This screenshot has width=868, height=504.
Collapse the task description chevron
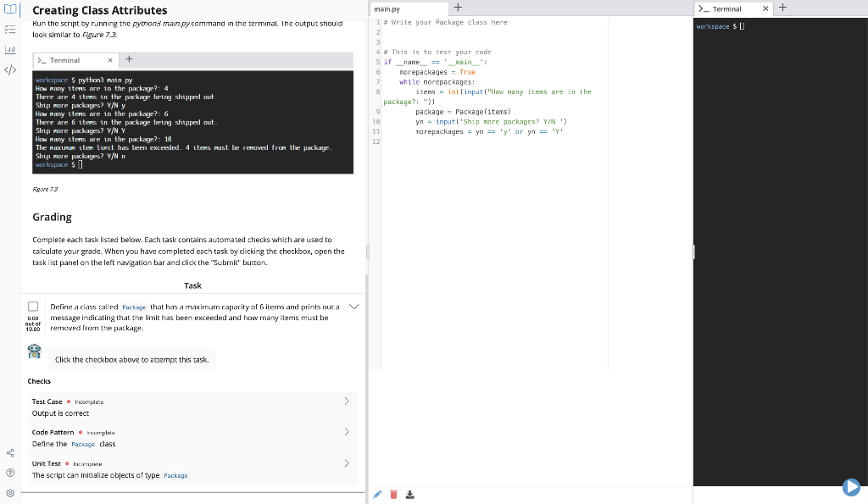[354, 307]
